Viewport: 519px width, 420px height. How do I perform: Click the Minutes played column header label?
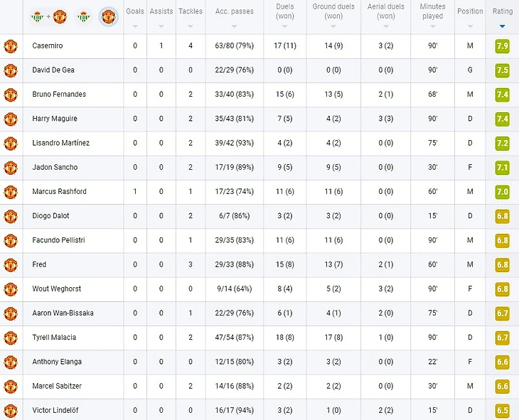[432, 11]
